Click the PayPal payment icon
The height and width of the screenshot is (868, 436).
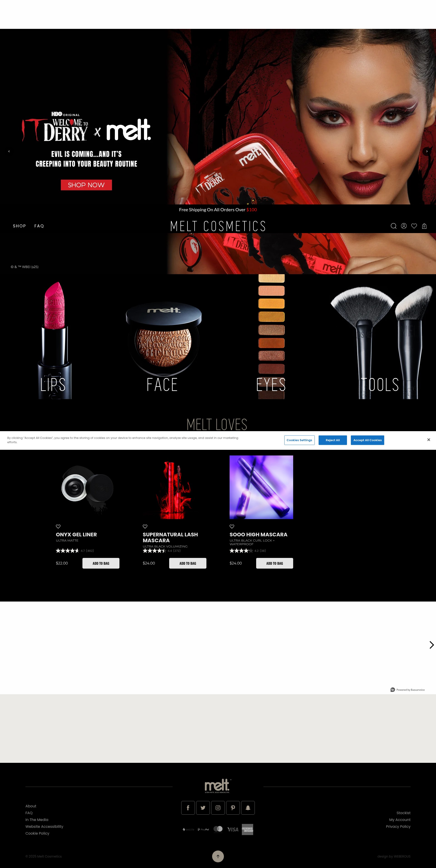click(203, 829)
